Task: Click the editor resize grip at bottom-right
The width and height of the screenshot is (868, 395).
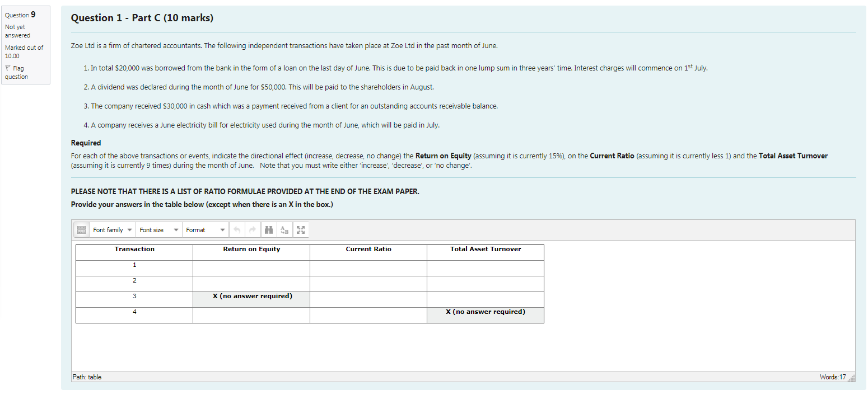Action: [x=851, y=378]
